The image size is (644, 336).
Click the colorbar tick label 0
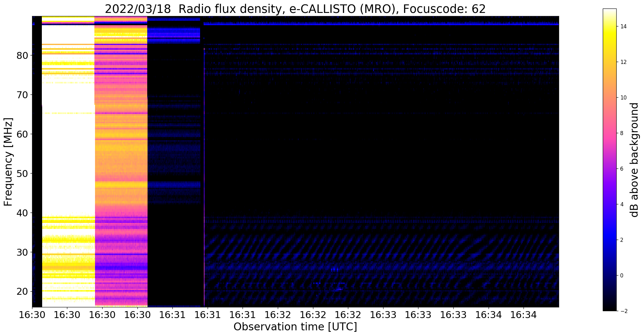pos(621,276)
